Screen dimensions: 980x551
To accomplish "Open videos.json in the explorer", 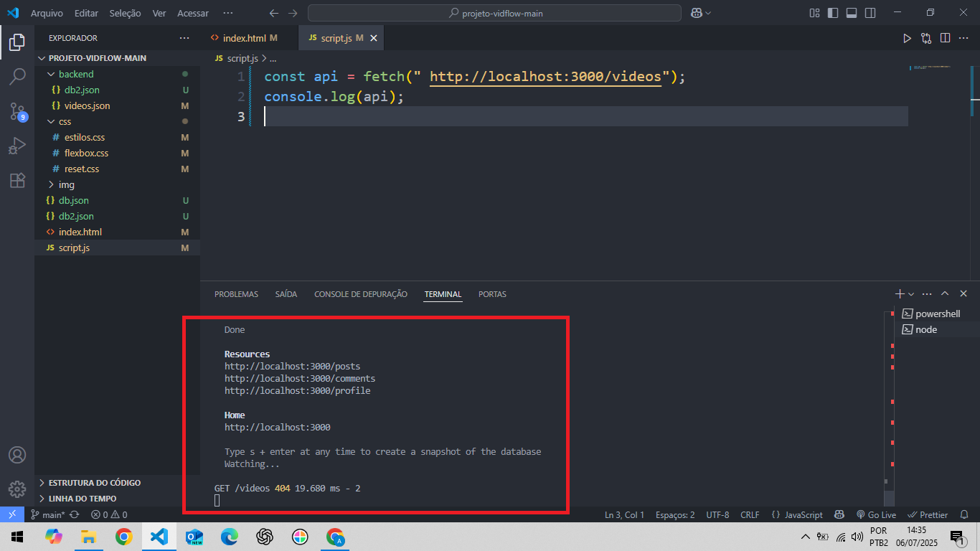I will (87, 105).
